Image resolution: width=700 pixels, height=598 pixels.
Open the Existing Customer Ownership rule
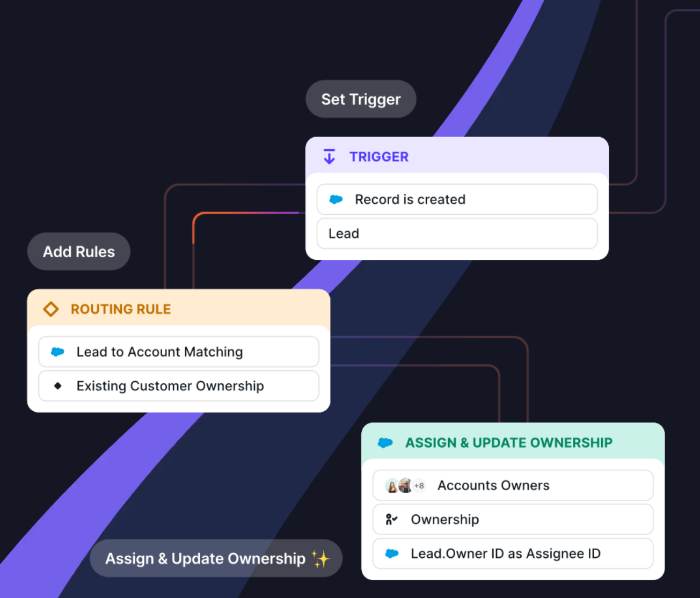(179, 386)
